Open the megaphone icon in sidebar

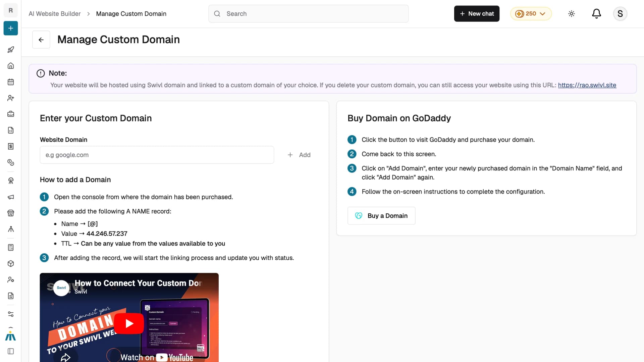click(x=11, y=197)
